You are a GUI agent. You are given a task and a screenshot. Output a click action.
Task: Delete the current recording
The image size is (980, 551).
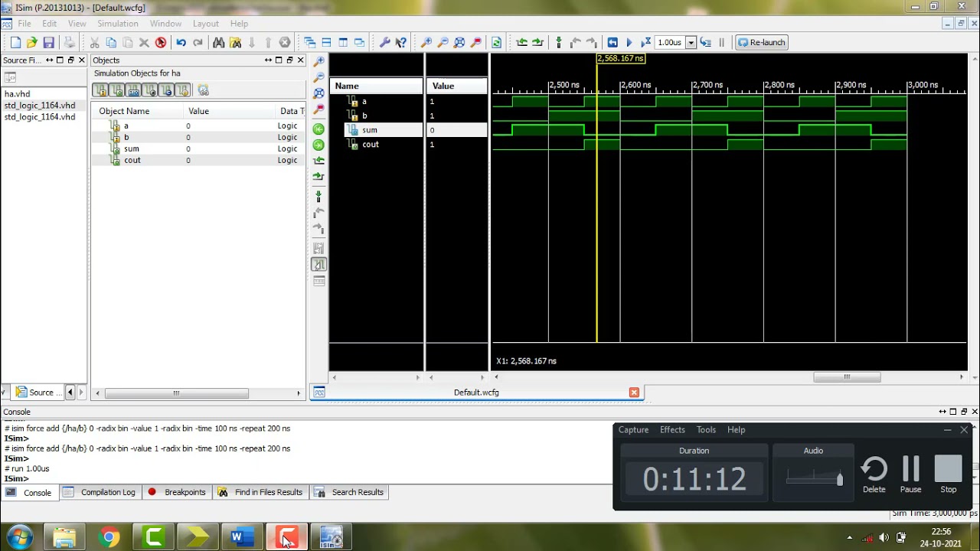click(x=874, y=474)
